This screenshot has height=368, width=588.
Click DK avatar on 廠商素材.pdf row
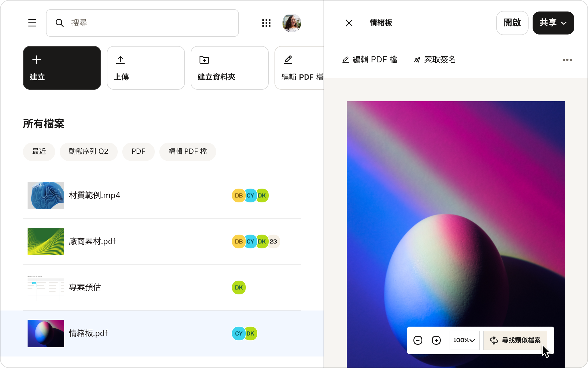coord(262,241)
